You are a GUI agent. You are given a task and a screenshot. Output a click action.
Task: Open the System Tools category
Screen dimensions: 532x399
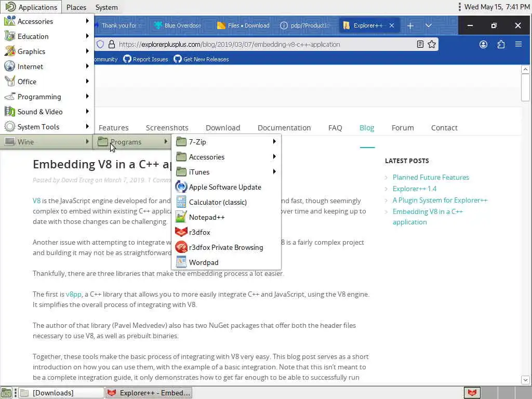[x=47, y=127]
